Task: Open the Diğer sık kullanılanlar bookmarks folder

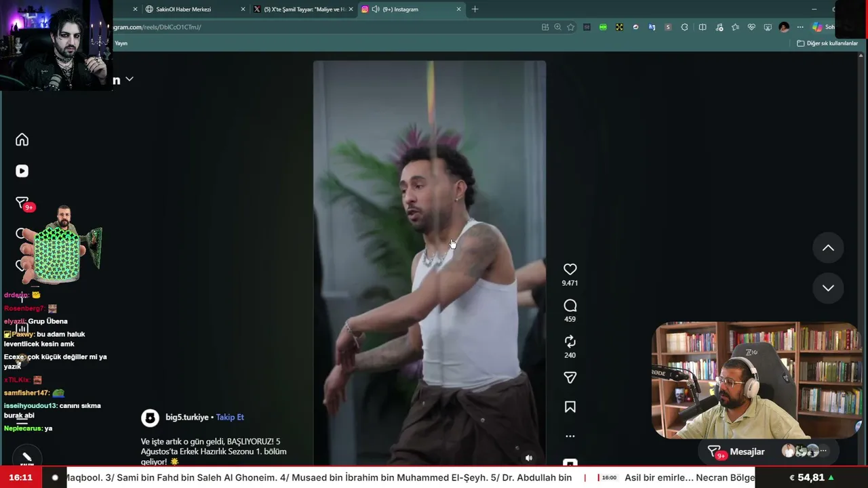Action: tap(827, 43)
